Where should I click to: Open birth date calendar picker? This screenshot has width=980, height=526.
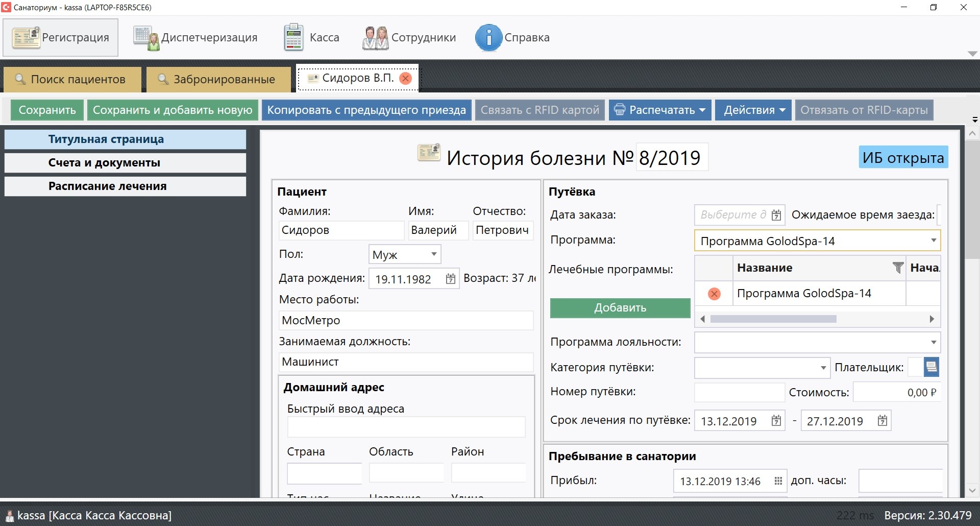(x=450, y=279)
